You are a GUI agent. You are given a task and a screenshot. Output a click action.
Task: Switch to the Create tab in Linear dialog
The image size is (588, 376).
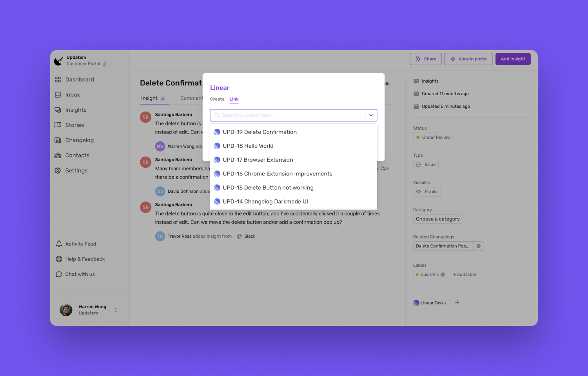coord(217,99)
